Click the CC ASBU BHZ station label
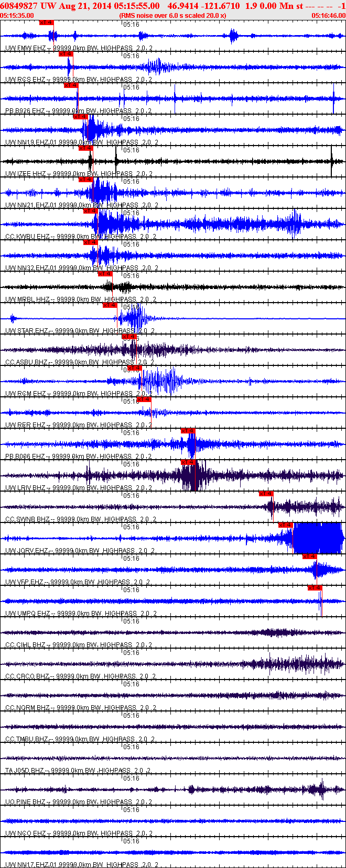The width and height of the screenshot is (346, 868). (x=26, y=362)
